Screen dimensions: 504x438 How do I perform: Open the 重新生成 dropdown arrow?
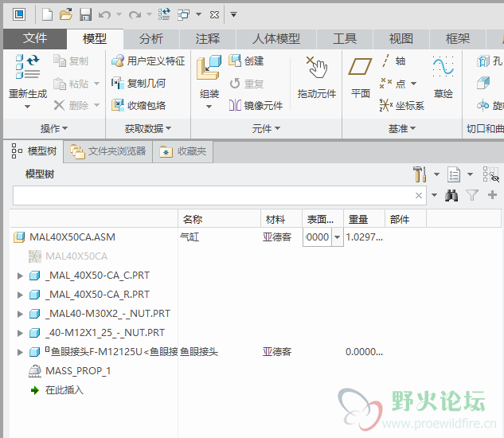[x=28, y=107]
